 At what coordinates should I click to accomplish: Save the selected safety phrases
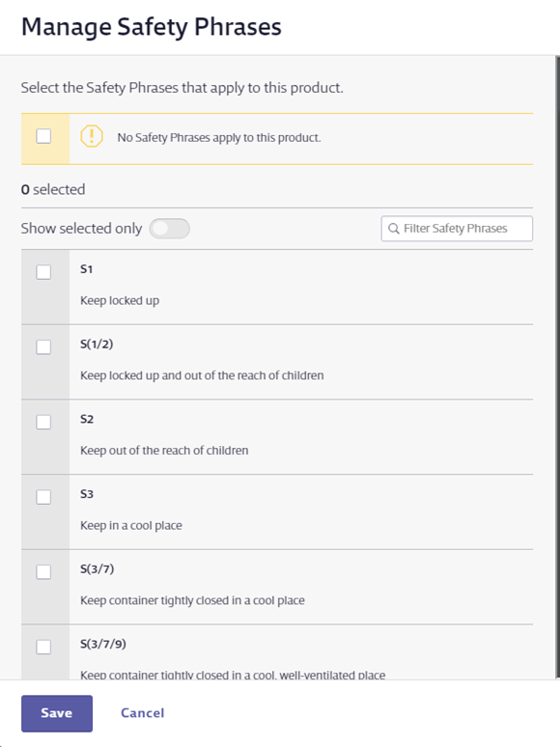[x=57, y=713]
